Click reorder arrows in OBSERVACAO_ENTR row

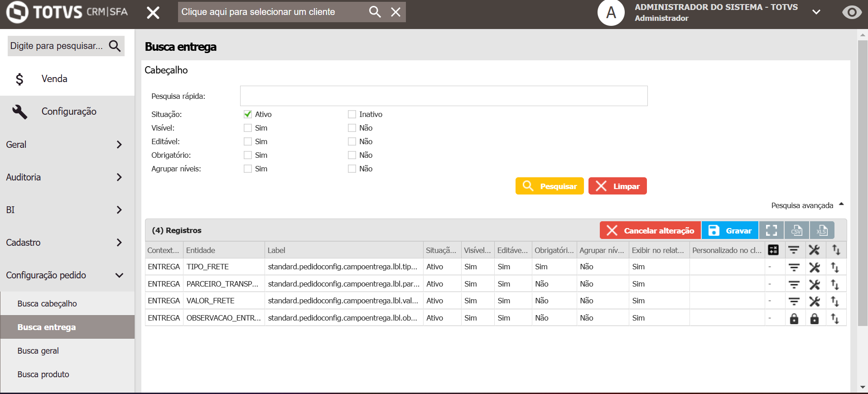coord(835,318)
